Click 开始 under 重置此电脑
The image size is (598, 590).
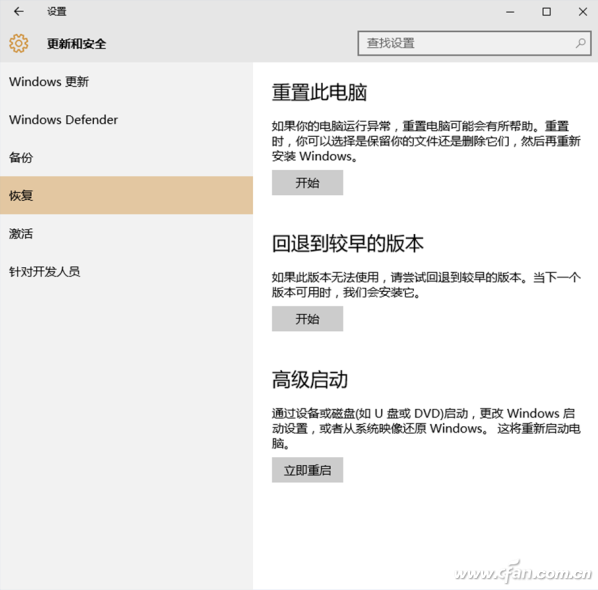tap(307, 183)
